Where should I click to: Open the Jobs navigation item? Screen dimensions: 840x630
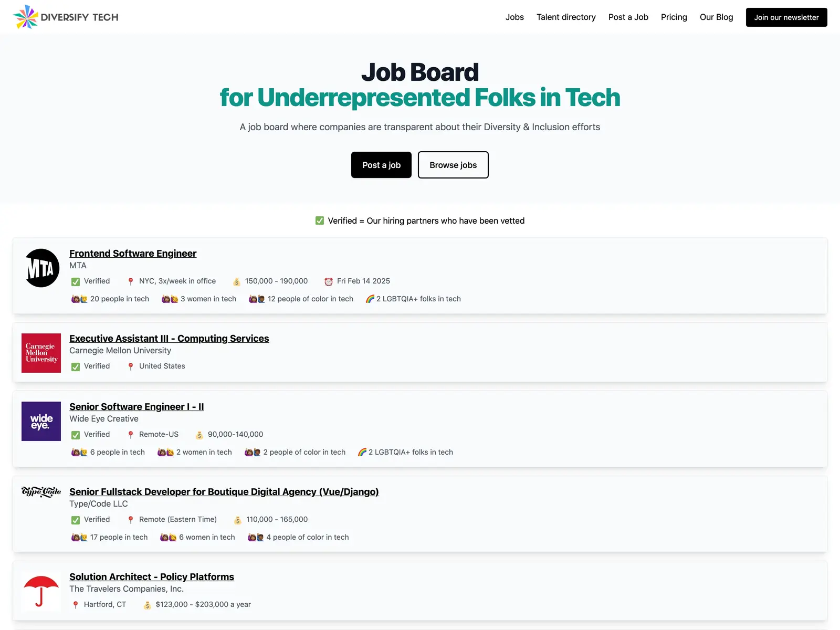point(514,17)
